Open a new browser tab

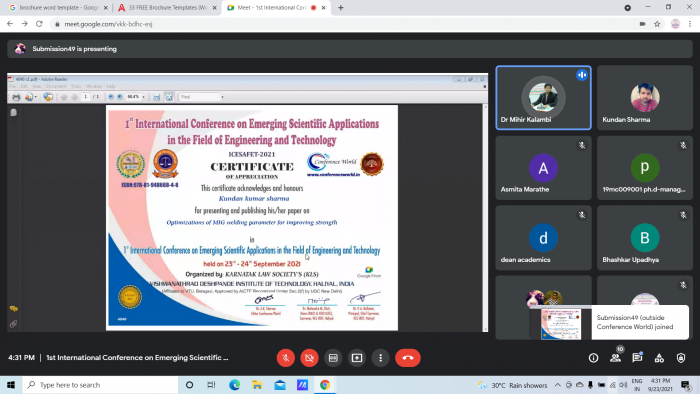pyautogui.click(x=341, y=8)
